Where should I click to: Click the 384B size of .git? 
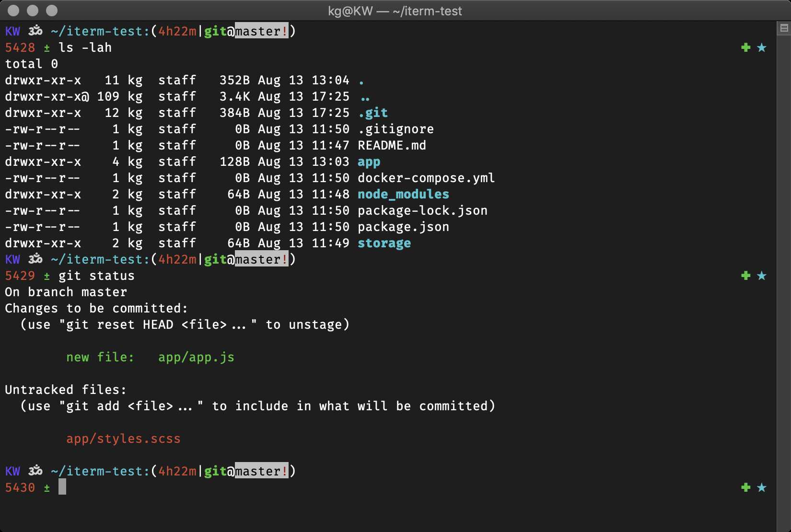235,113
